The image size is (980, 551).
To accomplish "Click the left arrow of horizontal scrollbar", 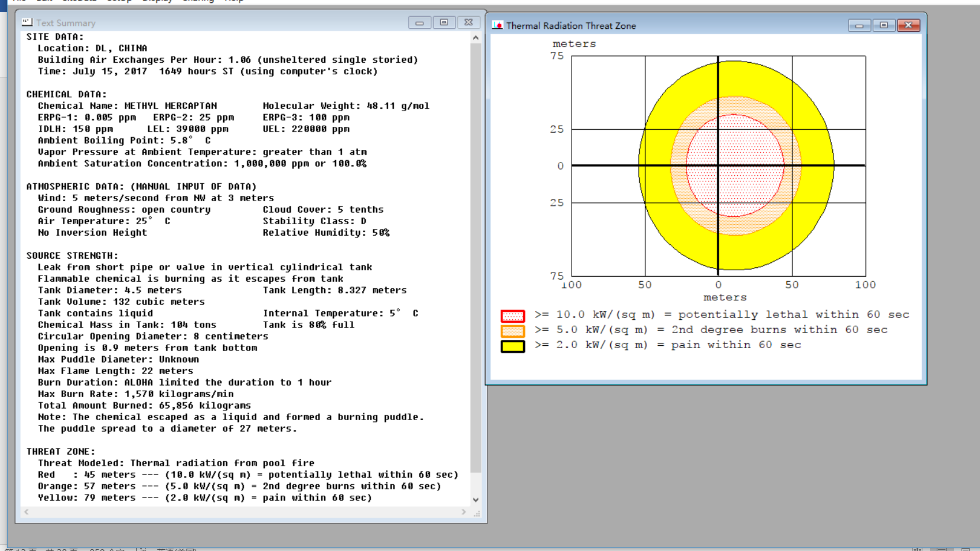I will pyautogui.click(x=27, y=512).
